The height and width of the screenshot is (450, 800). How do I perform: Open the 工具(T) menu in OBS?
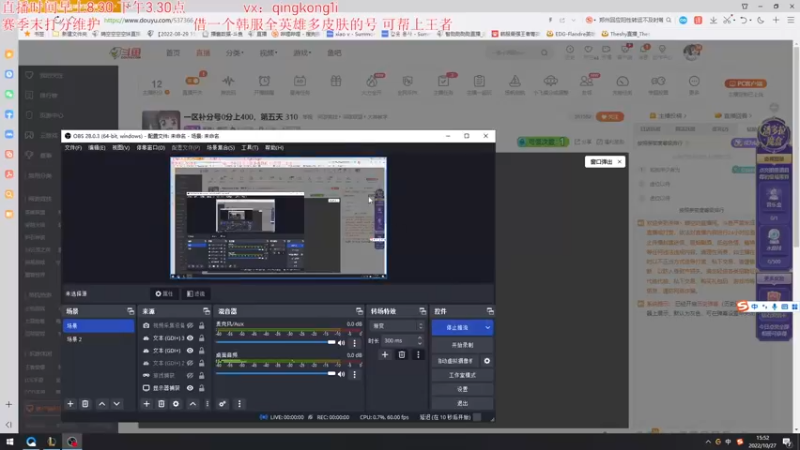point(249,147)
